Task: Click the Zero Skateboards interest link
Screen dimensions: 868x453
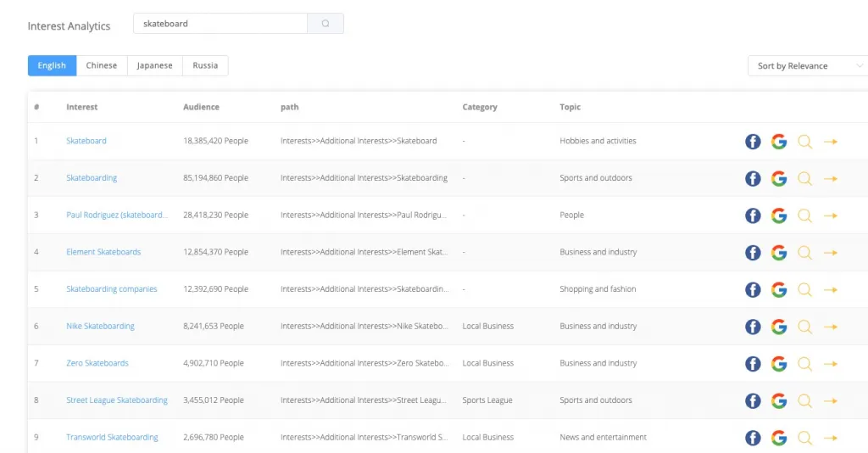Action: (x=97, y=363)
